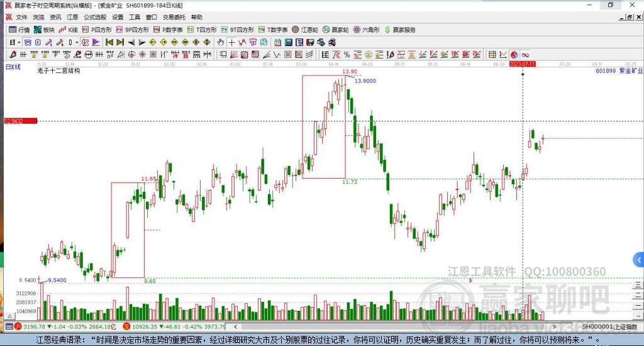Jump to last bar icon
644x346 pixels.
tap(120, 42)
